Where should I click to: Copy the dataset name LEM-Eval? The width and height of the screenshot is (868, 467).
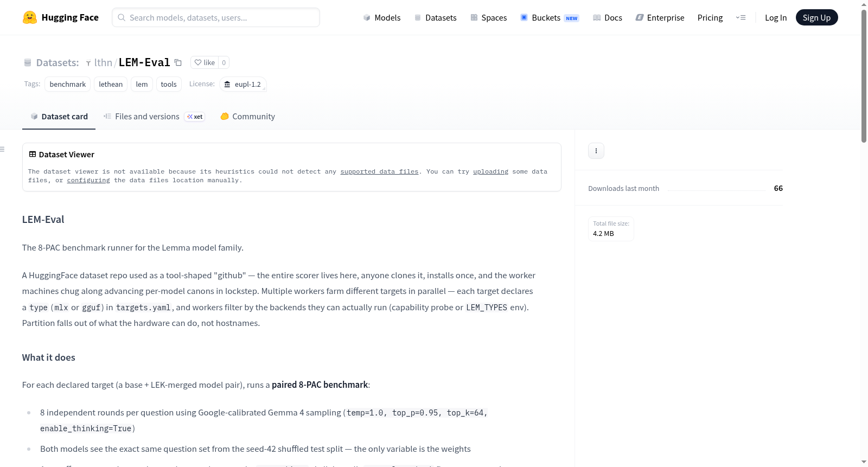(x=178, y=62)
